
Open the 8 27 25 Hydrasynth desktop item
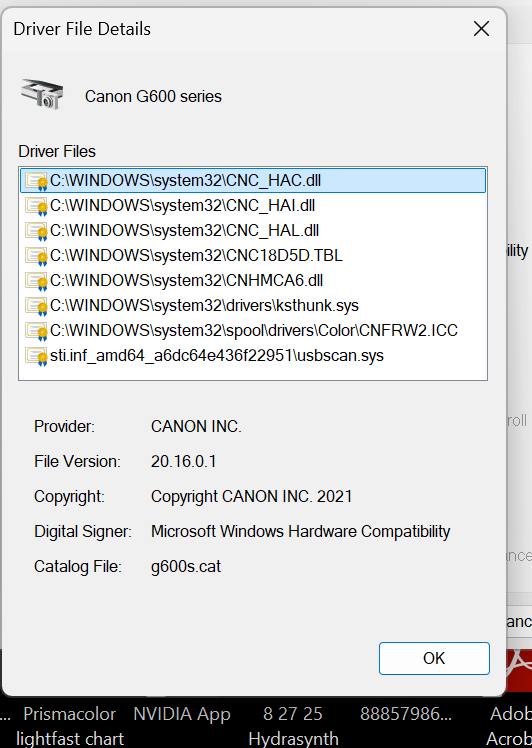point(293,726)
